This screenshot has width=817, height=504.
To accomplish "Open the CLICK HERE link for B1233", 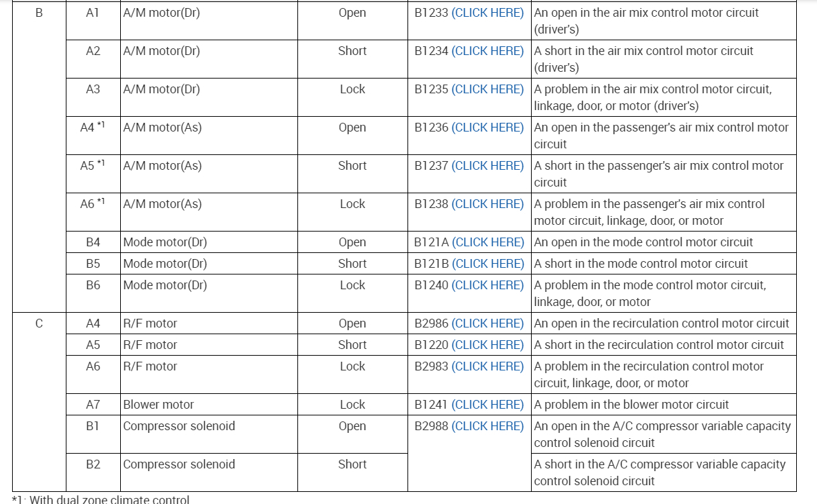I will (x=487, y=13).
